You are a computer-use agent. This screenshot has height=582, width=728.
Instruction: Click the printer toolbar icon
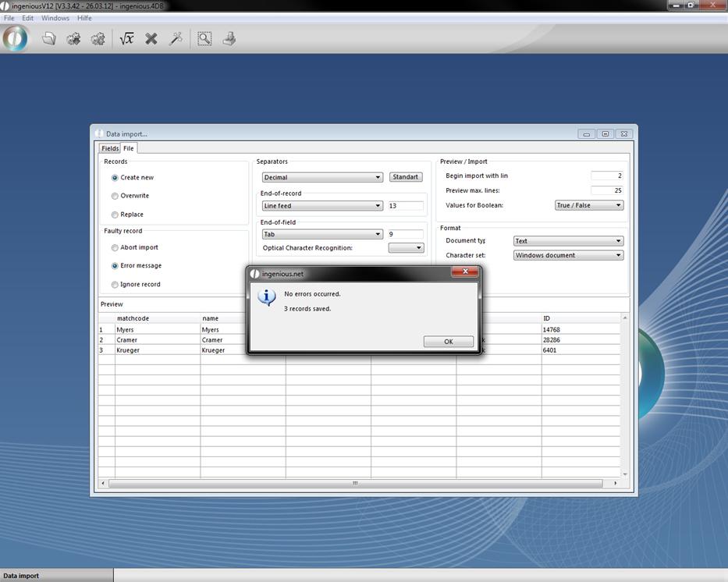click(x=229, y=38)
